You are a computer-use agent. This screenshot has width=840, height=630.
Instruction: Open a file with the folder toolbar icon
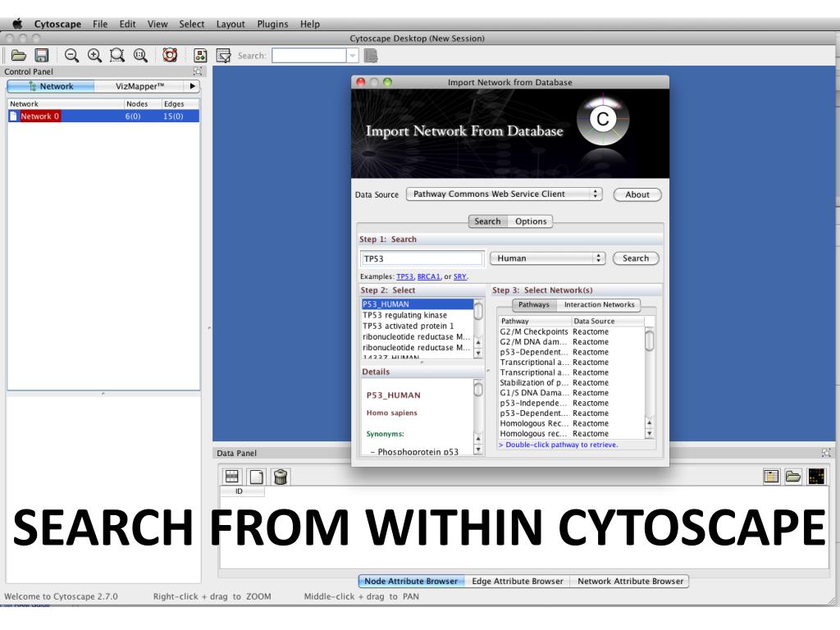coord(19,55)
